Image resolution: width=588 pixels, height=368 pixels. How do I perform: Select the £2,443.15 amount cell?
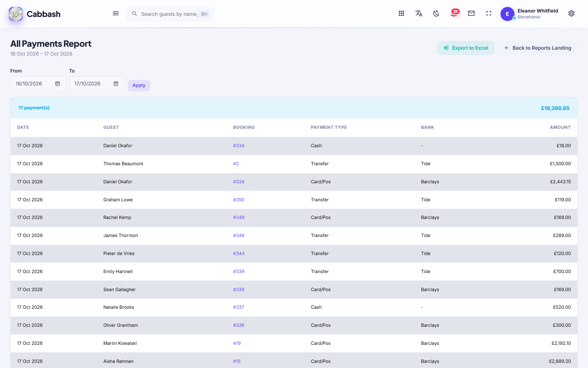[x=560, y=182]
